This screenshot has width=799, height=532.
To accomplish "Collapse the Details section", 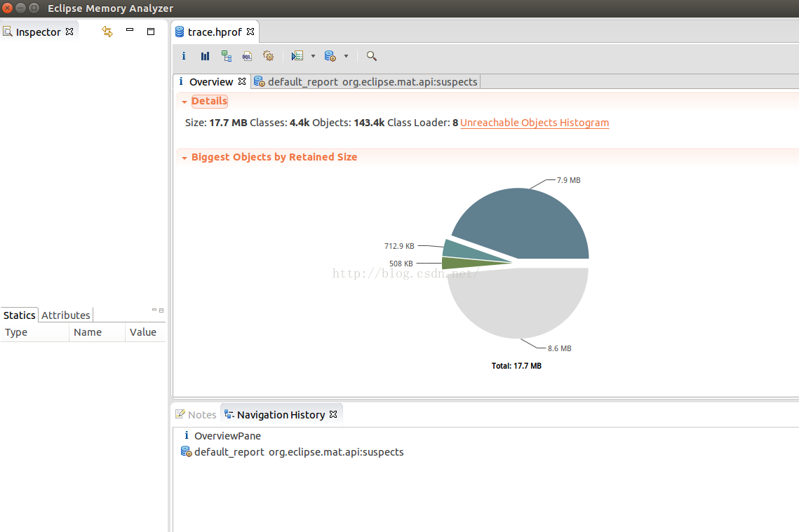I will pos(184,102).
